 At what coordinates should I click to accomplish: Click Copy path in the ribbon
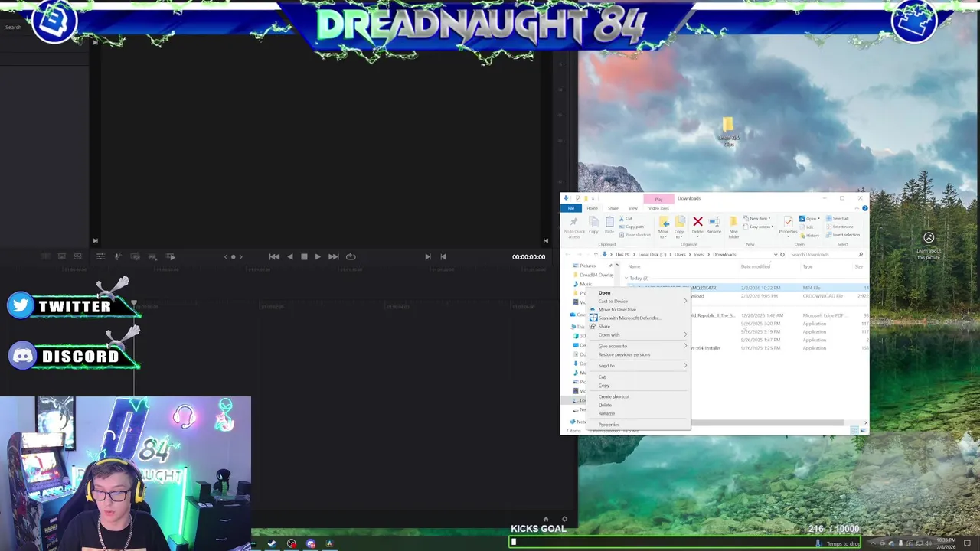pyautogui.click(x=632, y=227)
